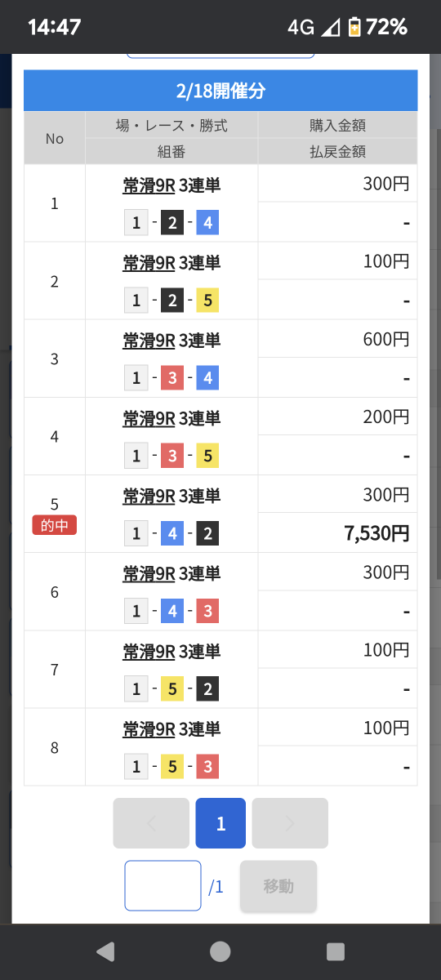441x980 pixels.
Task: Open the 常滑9R link in row 5
Action: 149,496
